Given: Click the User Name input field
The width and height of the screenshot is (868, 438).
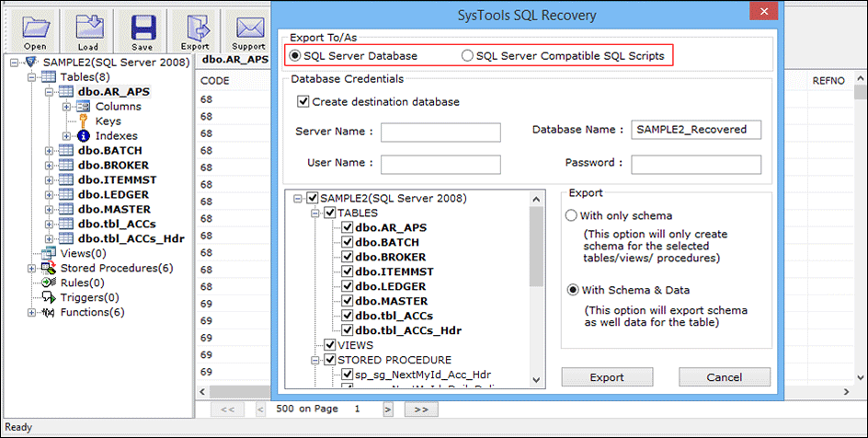Looking at the screenshot, I should (440, 165).
